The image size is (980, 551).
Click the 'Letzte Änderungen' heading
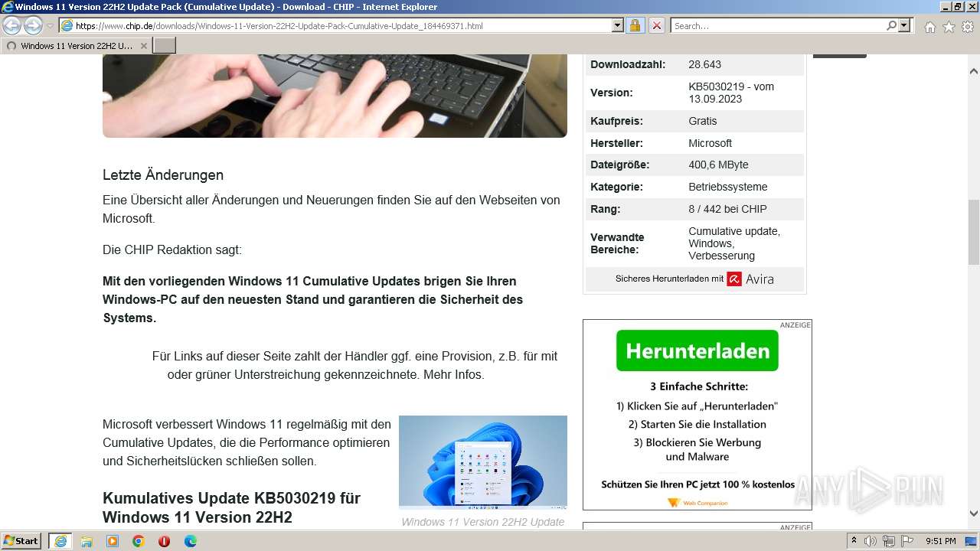coord(163,175)
